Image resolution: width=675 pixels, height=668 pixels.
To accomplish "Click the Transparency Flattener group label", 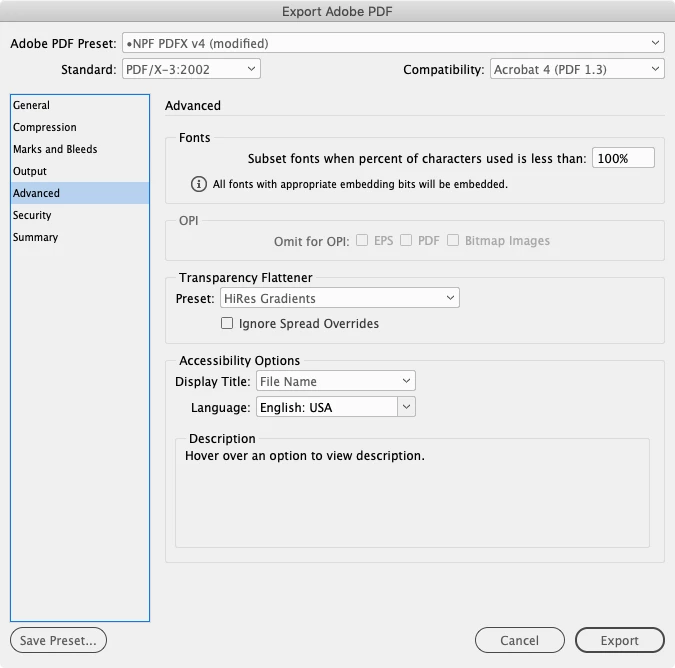I will pos(246,278).
